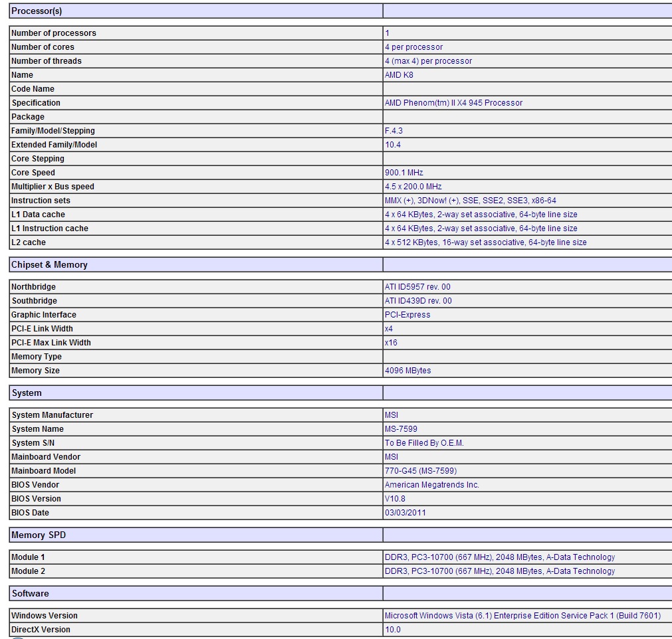Click the '10.4' extended family value
Screen dimensions: 672x639
(393, 145)
